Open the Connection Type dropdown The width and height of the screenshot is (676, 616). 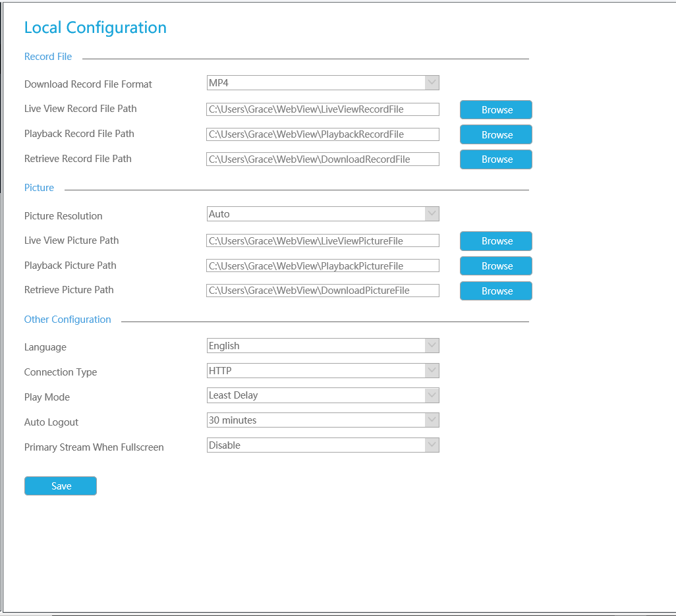click(432, 370)
